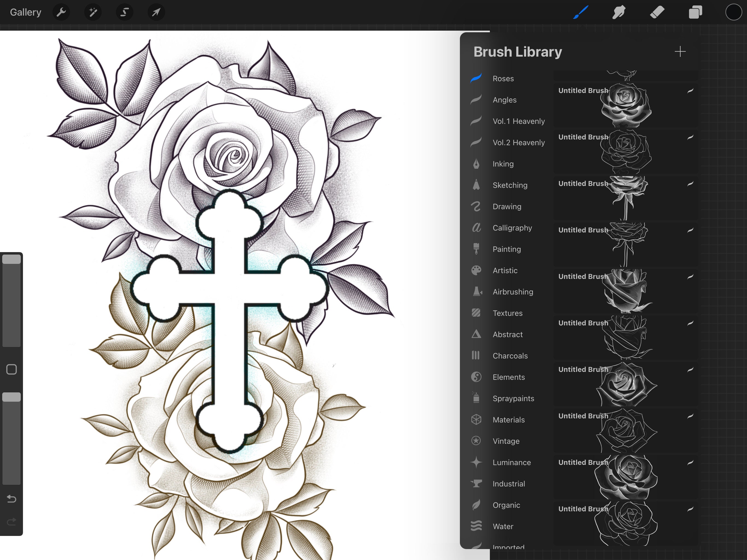Choose the Elements brush category
This screenshot has height=560, width=747.
click(x=509, y=377)
